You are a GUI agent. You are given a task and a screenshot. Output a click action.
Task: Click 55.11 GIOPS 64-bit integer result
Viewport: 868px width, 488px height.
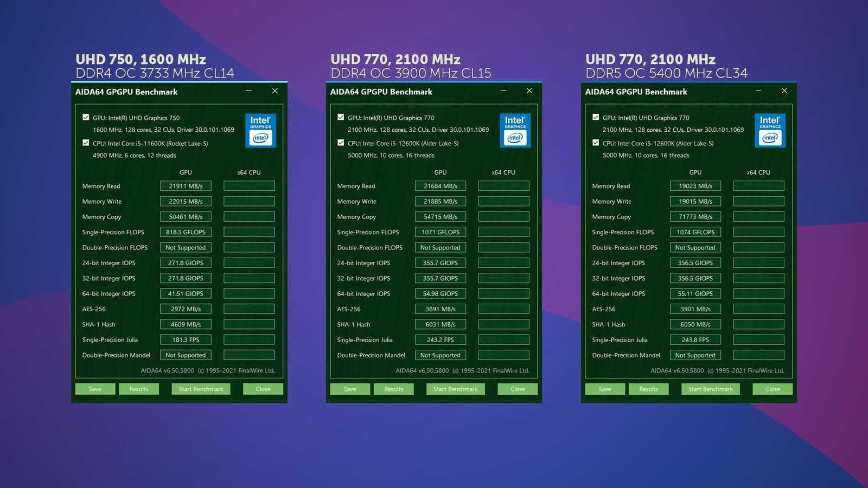click(695, 293)
